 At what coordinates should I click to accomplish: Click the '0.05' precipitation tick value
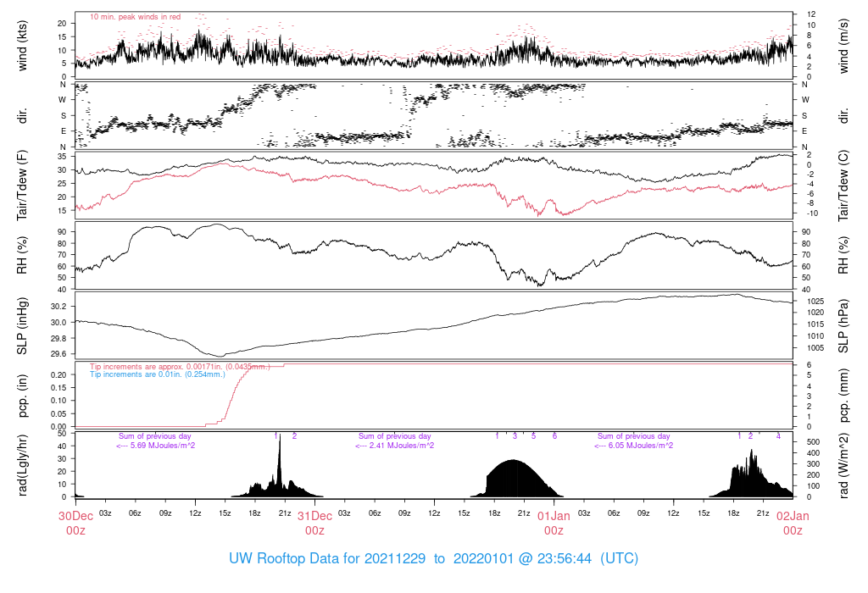pyautogui.click(x=58, y=413)
